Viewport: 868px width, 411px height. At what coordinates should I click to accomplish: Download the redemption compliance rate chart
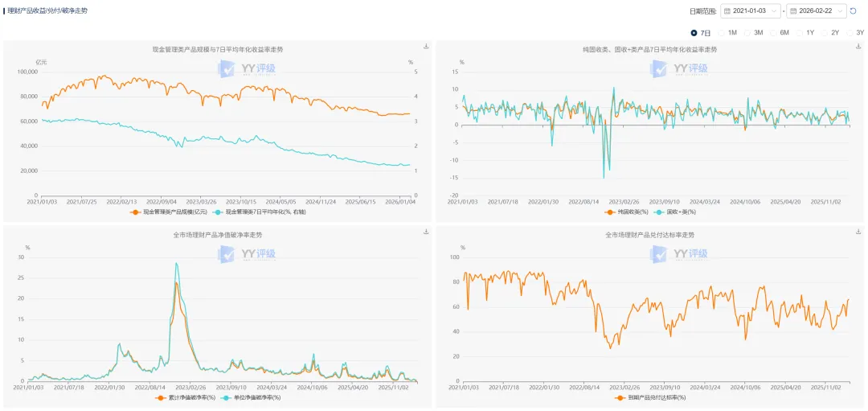pos(858,232)
